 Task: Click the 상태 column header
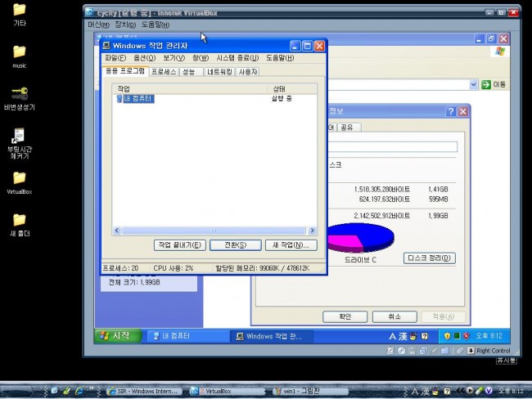pyautogui.click(x=292, y=89)
